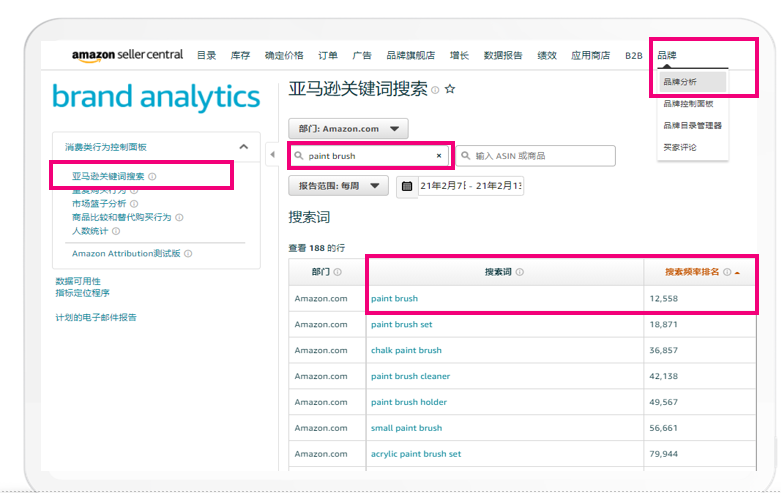Click info icon next to 搜索词 column header
Image resolution: width=781 pixels, height=493 pixels.
click(x=520, y=272)
